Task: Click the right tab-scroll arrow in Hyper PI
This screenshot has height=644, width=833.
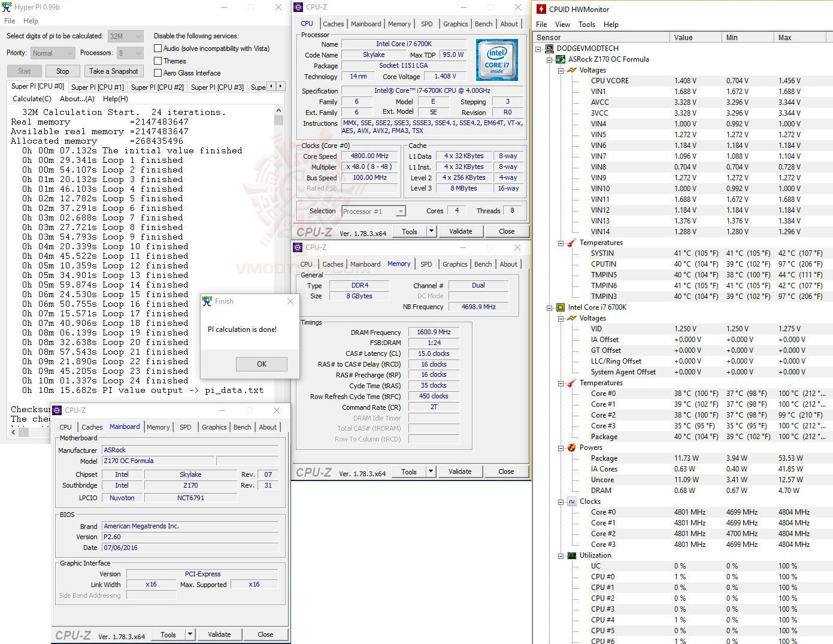Action: (x=280, y=86)
